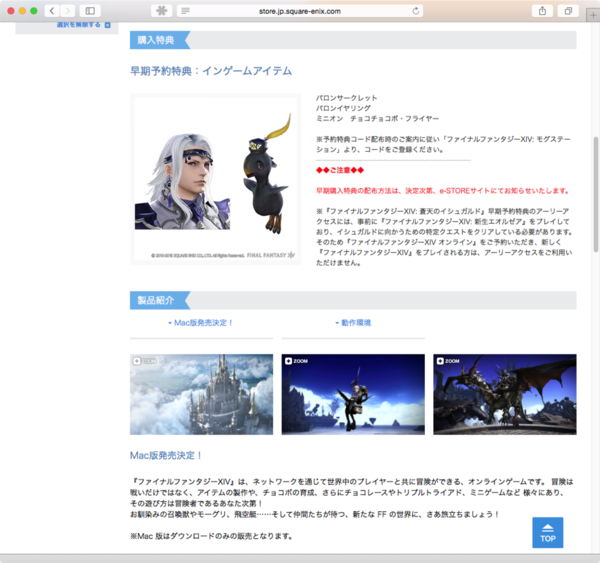Click the 購入特典 section header
This screenshot has height=563, width=600.
[160, 40]
